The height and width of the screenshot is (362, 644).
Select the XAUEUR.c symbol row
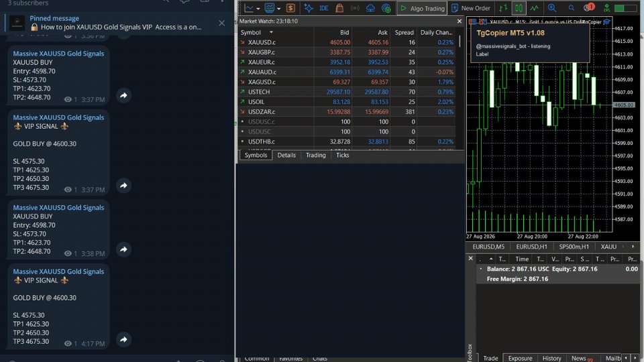pyautogui.click(x=347, y=62)
